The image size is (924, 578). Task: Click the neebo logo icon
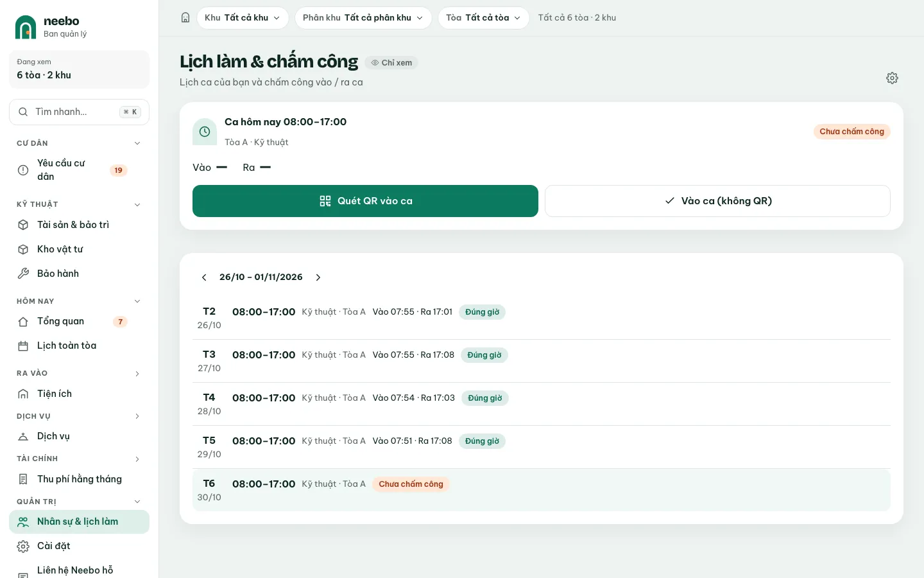coord(26,27)
